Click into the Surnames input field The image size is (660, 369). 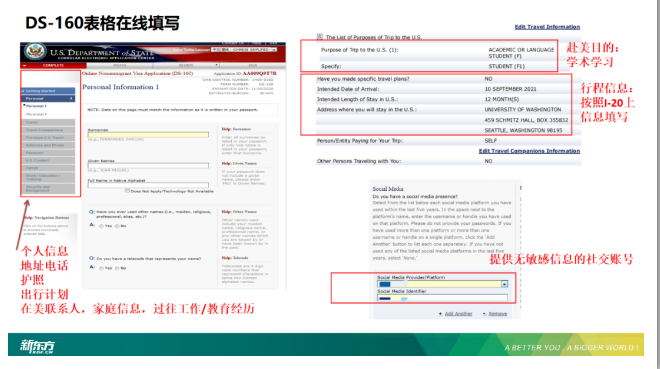tap(148, 135)
